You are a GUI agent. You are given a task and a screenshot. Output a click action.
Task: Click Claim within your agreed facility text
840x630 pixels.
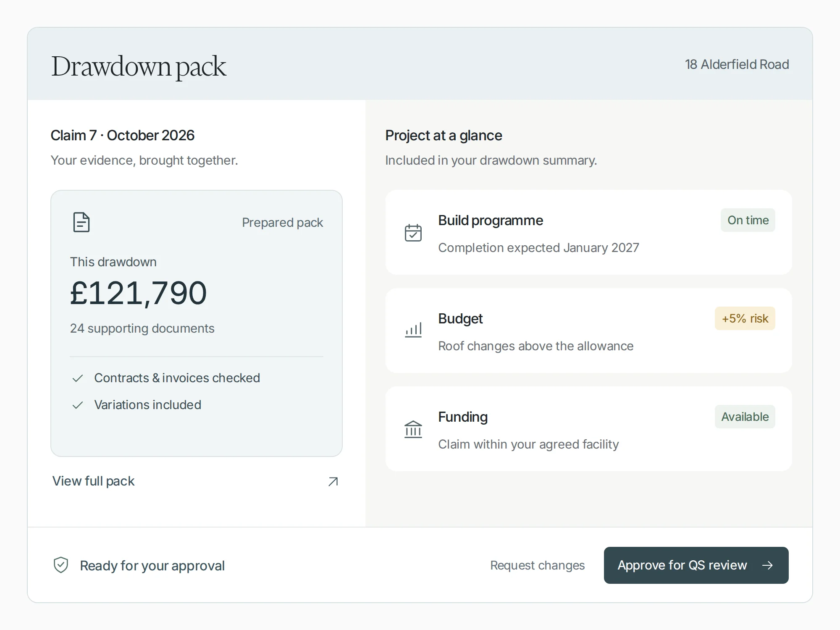tap(528, 444)
